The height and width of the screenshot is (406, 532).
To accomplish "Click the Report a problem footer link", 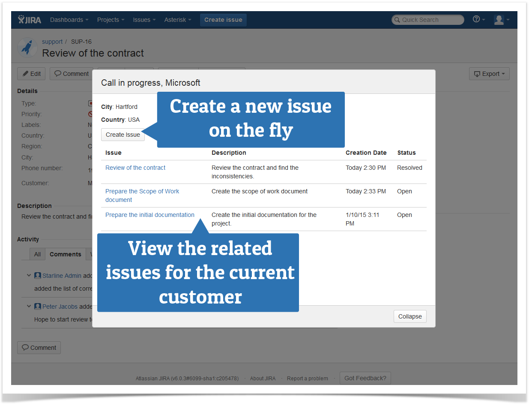I will [x=308, y=379].
